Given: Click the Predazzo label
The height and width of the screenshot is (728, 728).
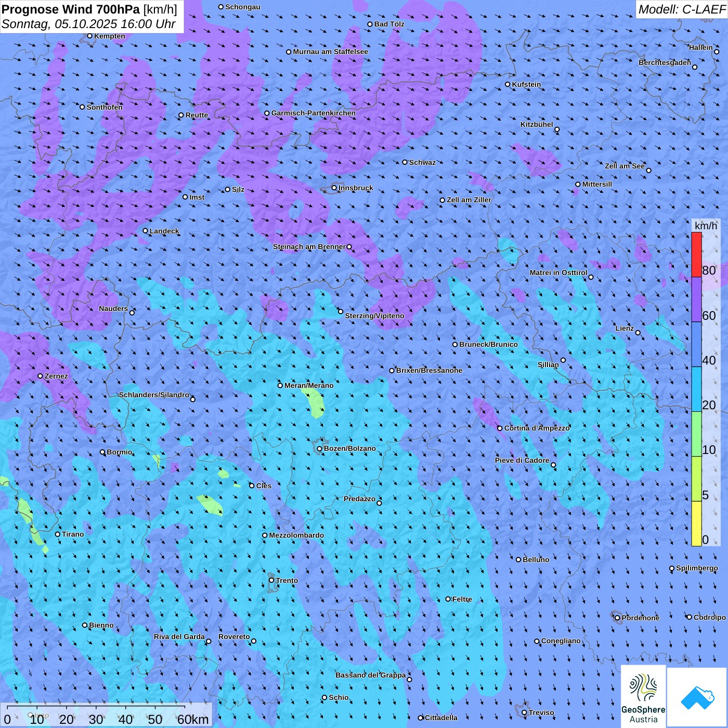Looking at the screenshot, I should click(x=359, y=499).
